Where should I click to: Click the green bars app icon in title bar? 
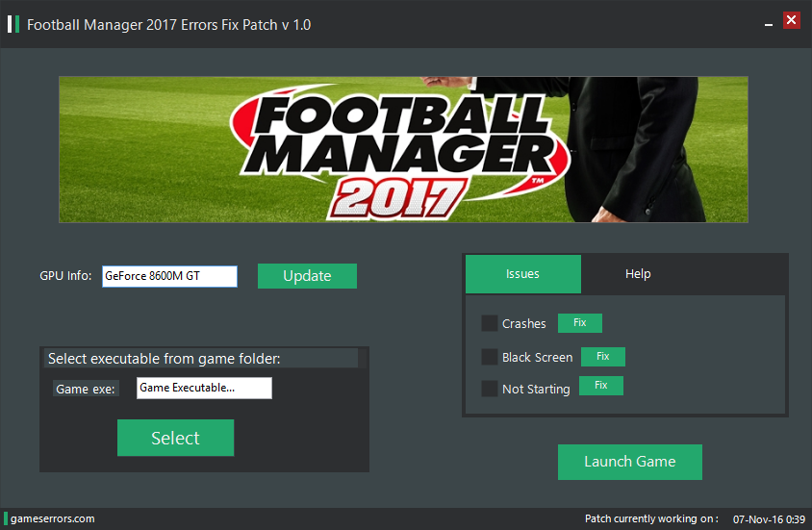[13, 24]
